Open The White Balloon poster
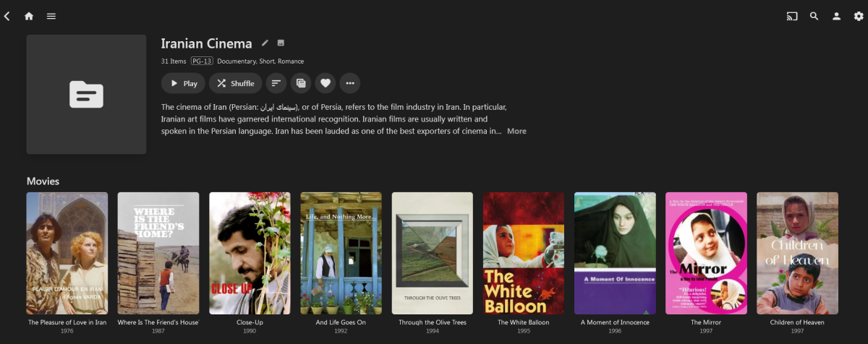The image size is (868, 344). point(523,253)
